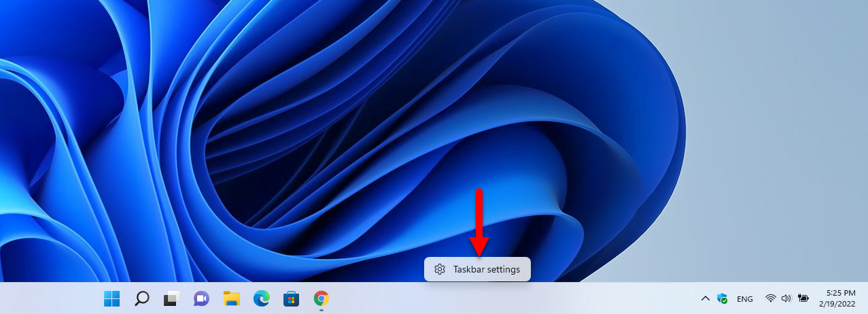This screenshot has width=868, height=314.
Task: Open Task View on the taskbar
Action: (171, 298)
